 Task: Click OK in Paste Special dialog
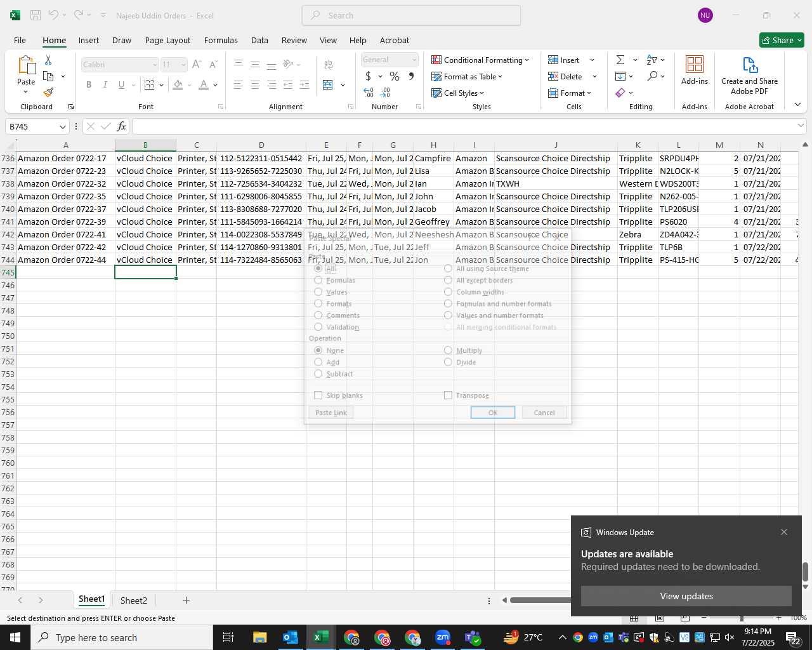(x=493, y=413)
